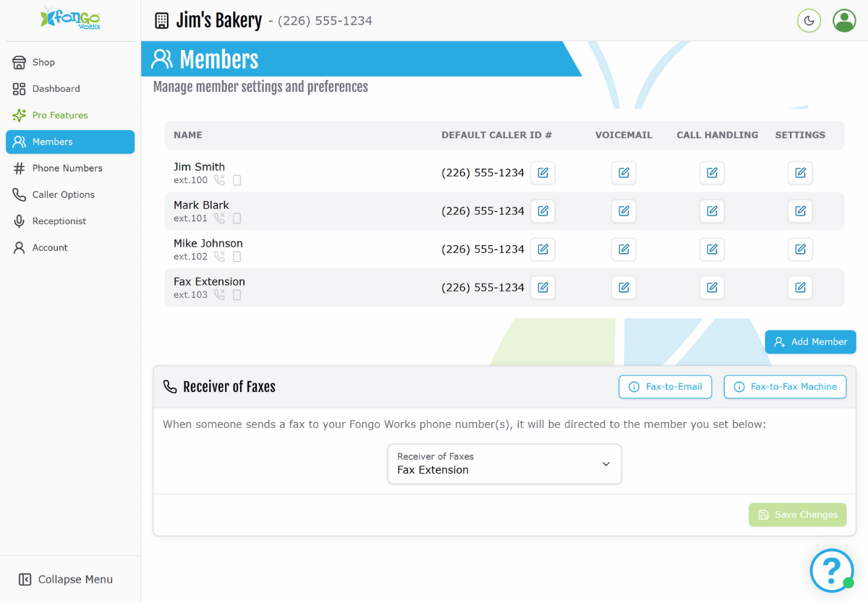Show Fax-to-Email information
The image size is (868, 603).
(665, 387)
